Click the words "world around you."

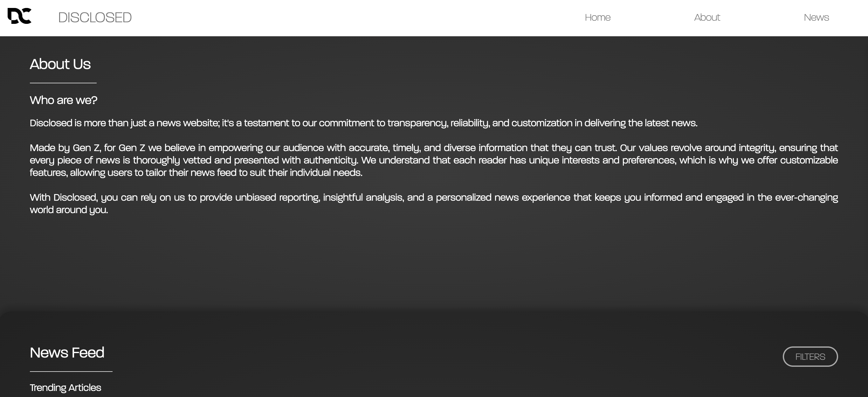(69, 210)
